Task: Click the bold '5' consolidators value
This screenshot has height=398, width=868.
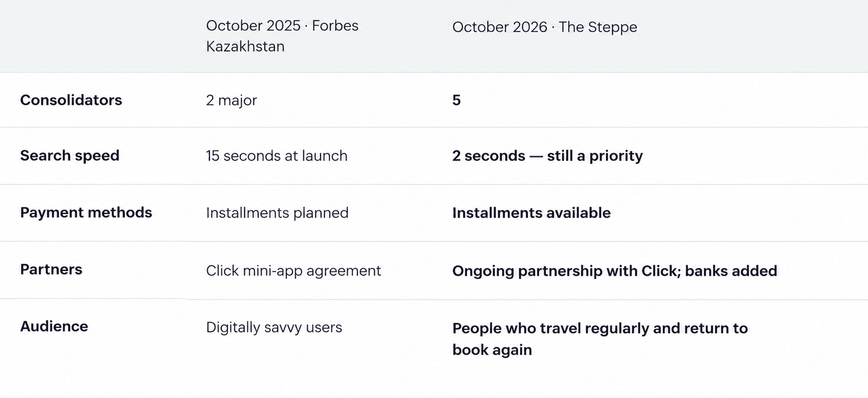Action: [456, 100]
